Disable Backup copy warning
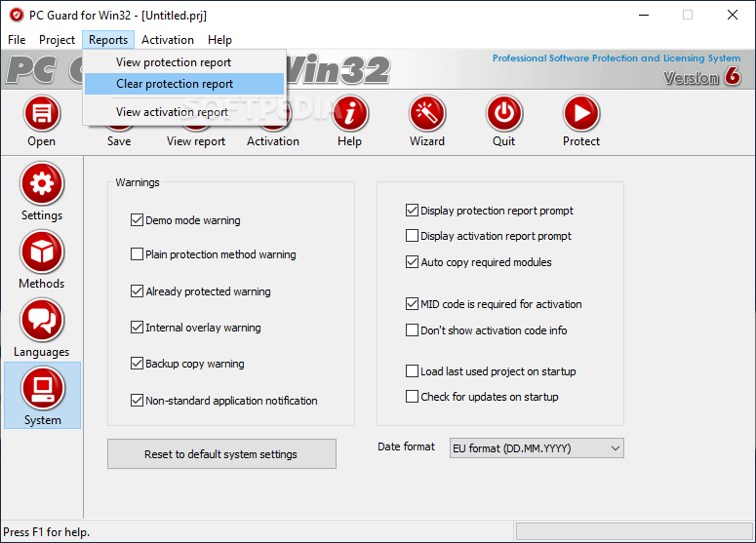 [137, 364]
